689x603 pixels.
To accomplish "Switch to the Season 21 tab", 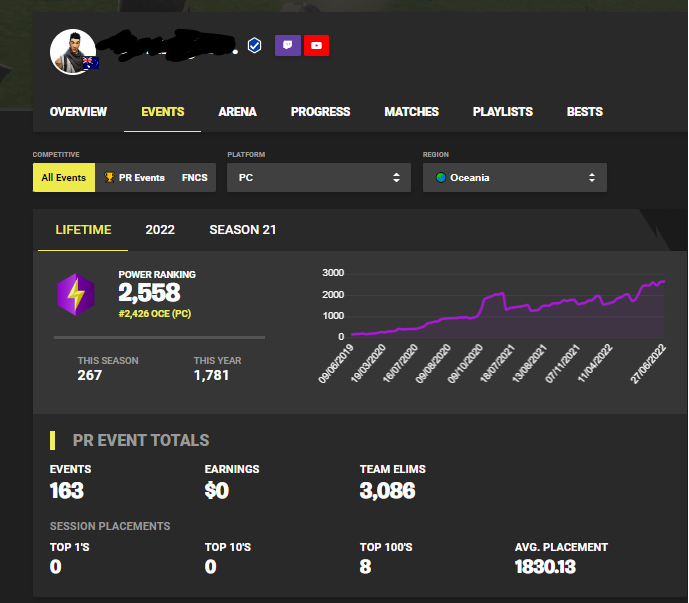I will click(x=243, y=230).
